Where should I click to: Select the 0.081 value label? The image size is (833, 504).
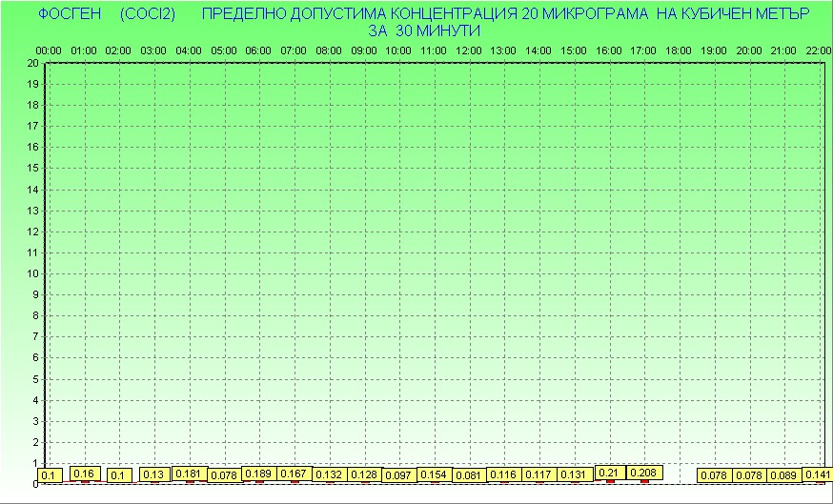469,475
